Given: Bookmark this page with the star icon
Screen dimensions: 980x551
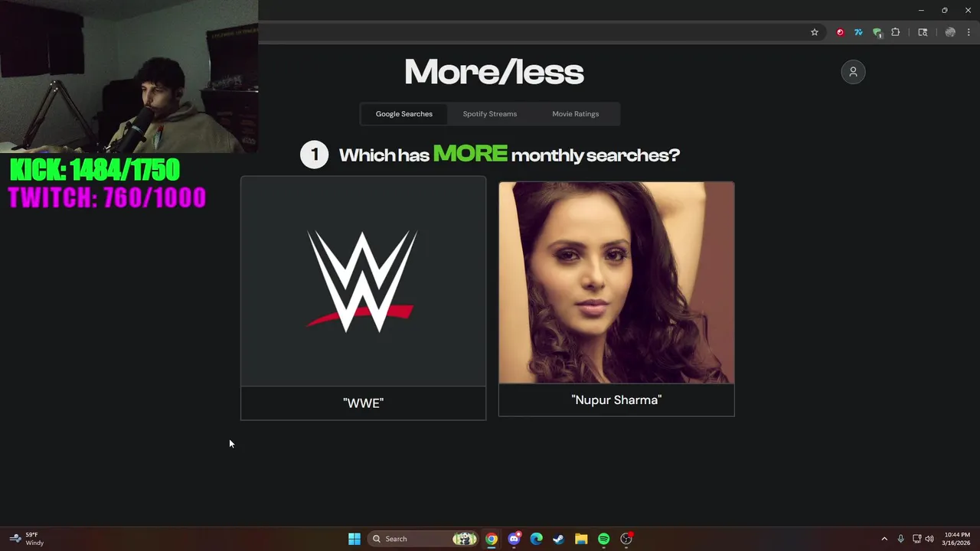Looking at the screenshot, I should click(x=815, y=32).
